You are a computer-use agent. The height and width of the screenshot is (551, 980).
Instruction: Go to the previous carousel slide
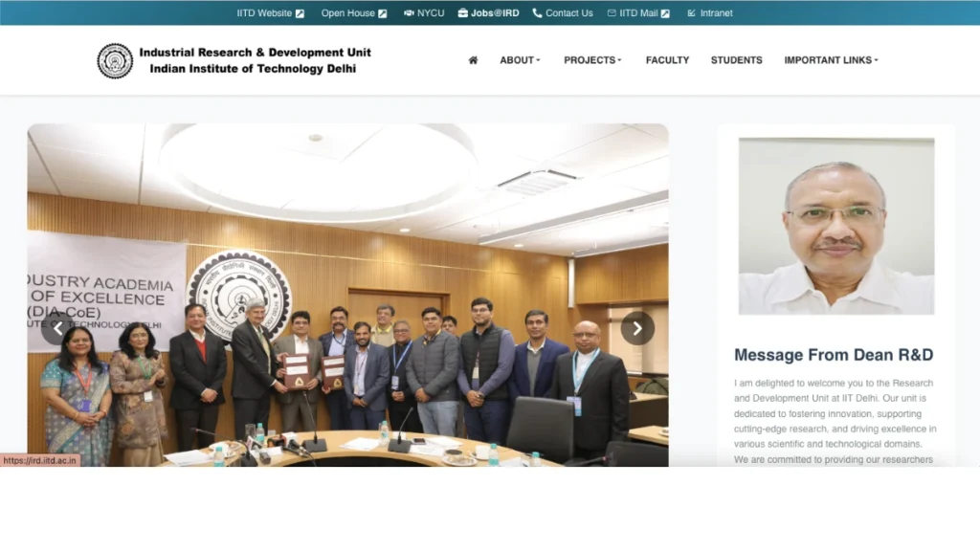[57, 328]
